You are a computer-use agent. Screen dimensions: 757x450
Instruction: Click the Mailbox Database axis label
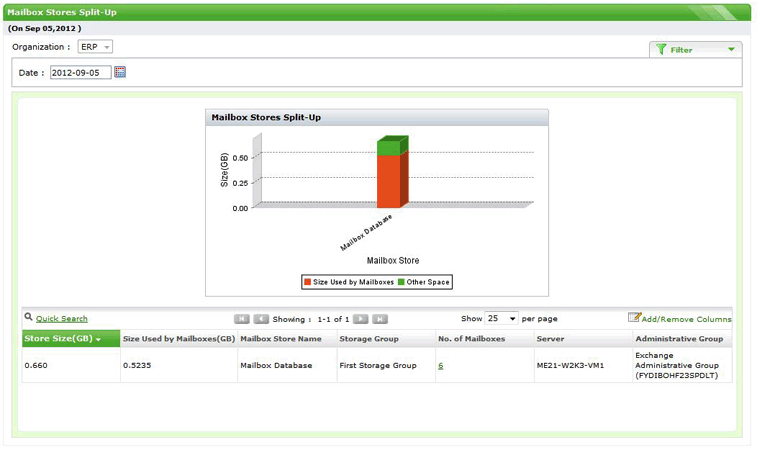coord(366,233)
